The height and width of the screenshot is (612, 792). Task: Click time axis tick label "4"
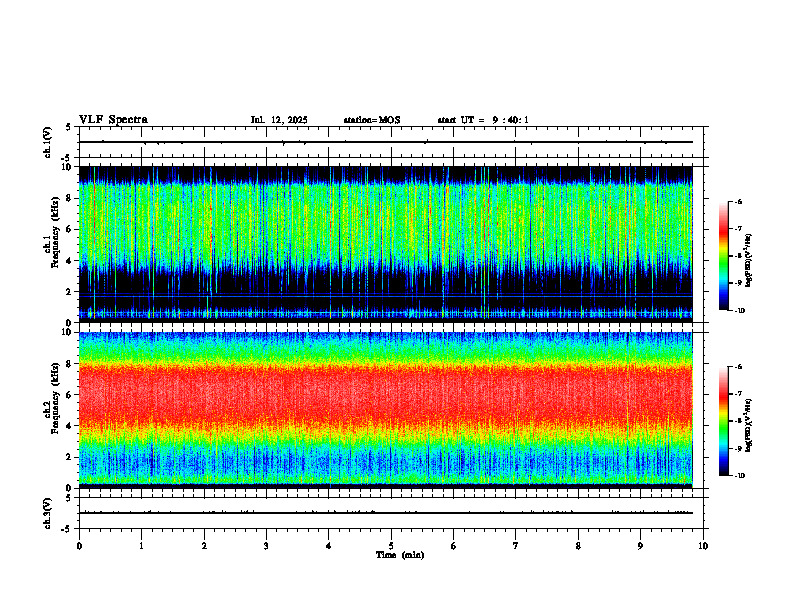pos(329,546)
